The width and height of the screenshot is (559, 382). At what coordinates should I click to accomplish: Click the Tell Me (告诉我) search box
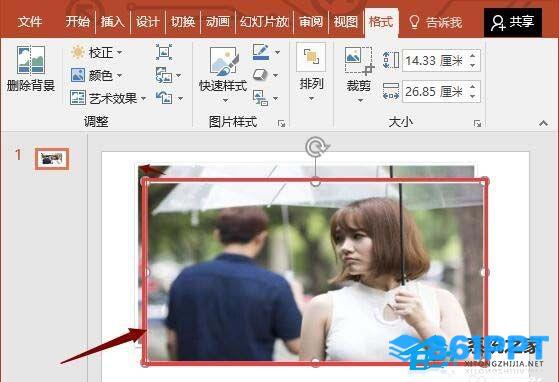point(436,22)
